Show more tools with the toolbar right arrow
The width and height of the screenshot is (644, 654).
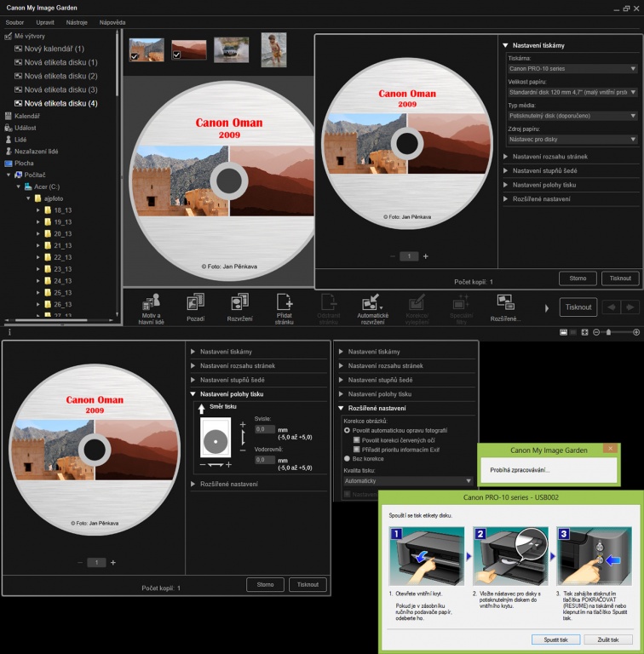click(547, 308)
